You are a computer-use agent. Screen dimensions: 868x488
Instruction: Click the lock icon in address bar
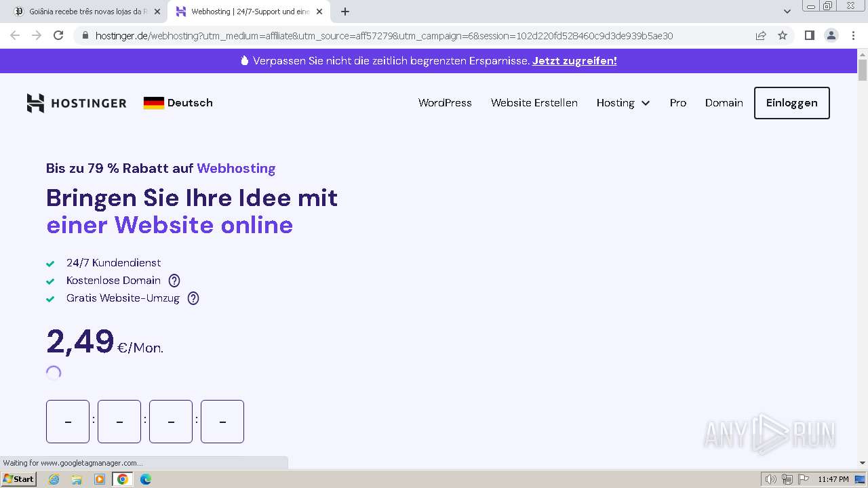click(85, 36)
